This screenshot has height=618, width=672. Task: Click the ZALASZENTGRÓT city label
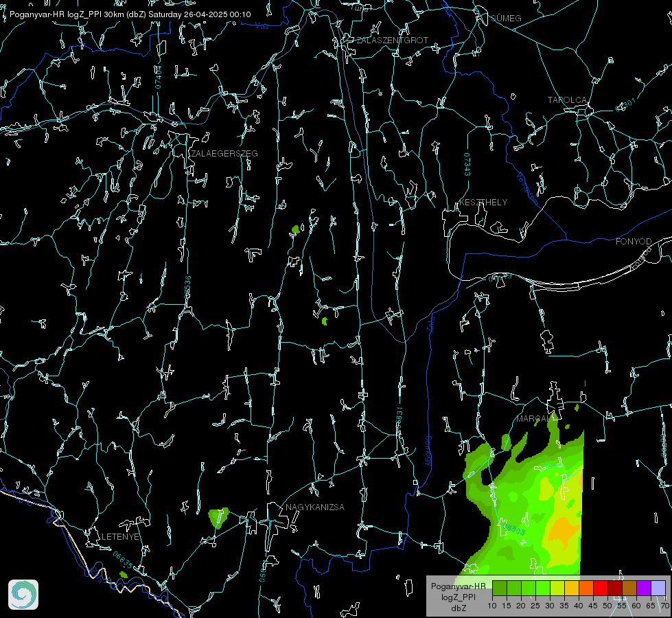click(x=392, y=41)
